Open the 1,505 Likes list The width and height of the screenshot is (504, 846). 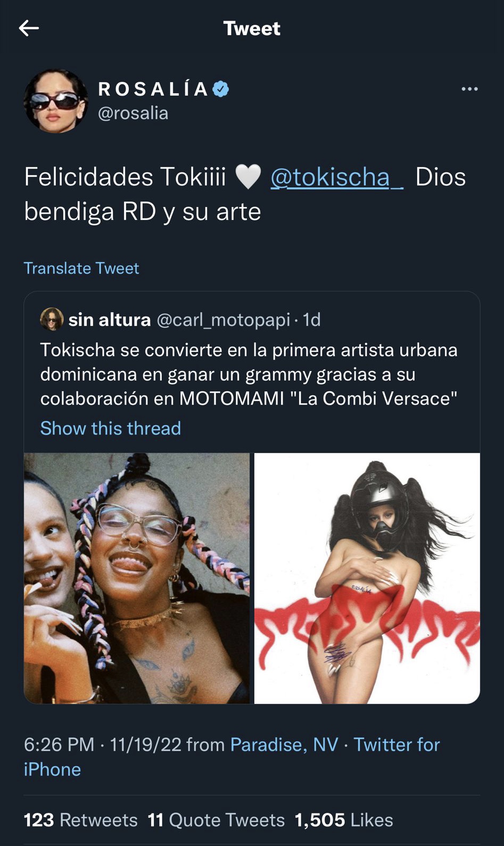point(344,820)
